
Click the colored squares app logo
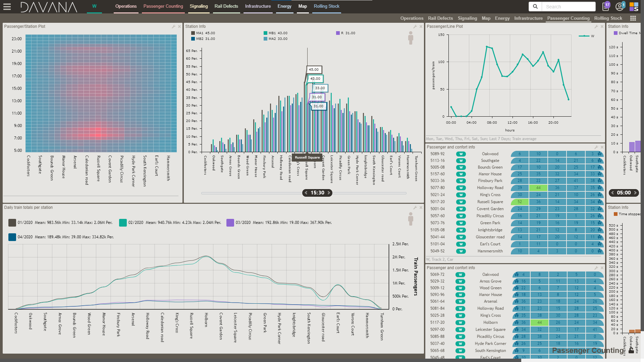tap(634, 6)
